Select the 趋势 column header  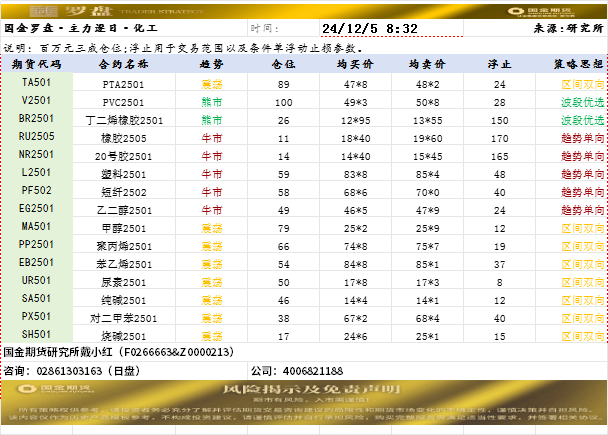pyautogui.click(x=211, y=64)
